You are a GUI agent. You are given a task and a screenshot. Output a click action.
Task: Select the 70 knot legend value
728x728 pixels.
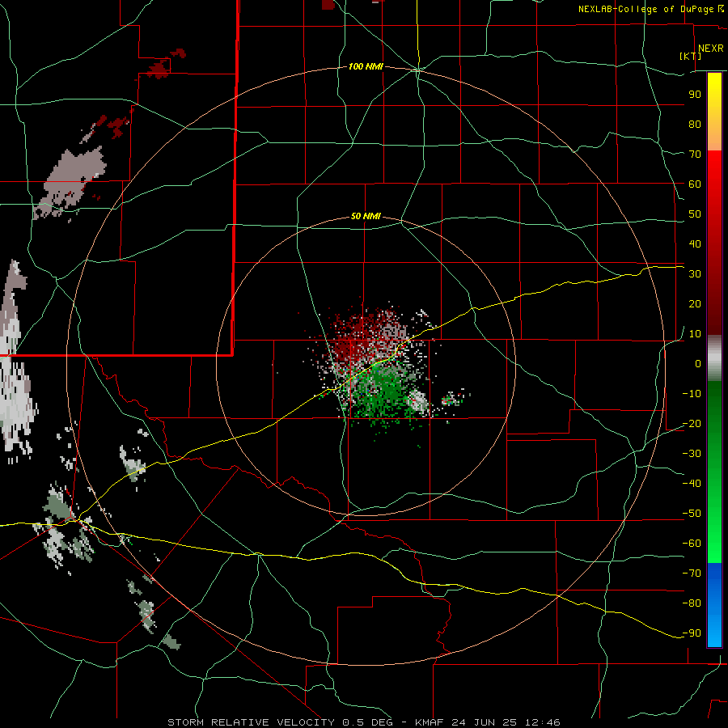[695, 154]
